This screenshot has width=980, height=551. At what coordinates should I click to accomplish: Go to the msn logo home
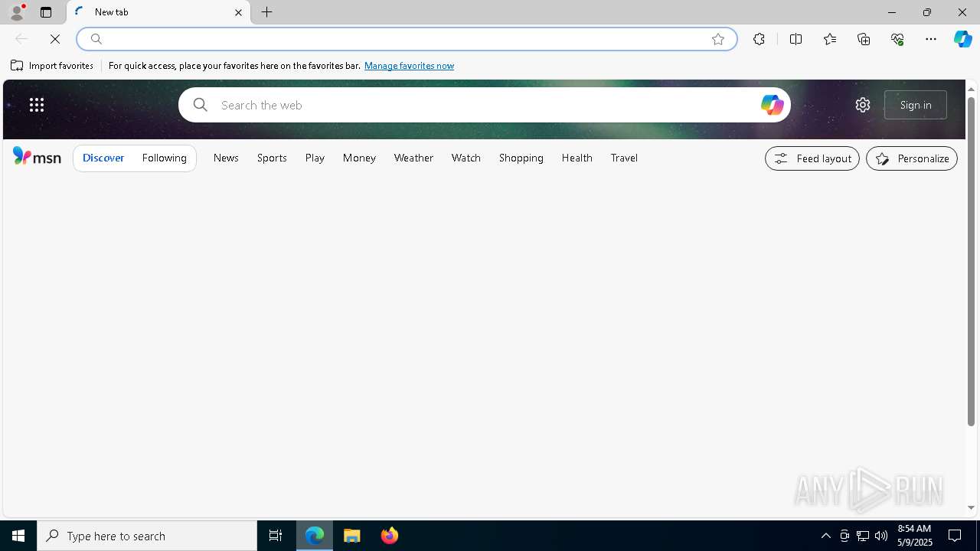[x=37, y=157]
